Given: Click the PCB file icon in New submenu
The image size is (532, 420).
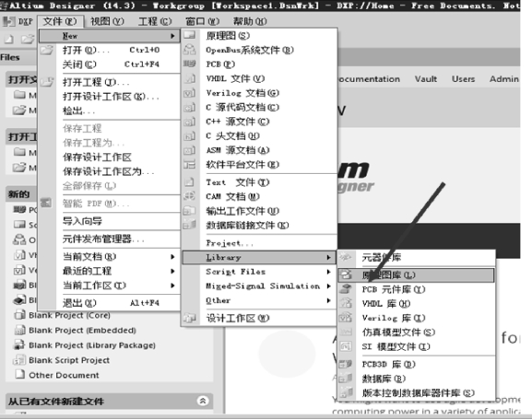Looking at the screenshot, I should coord(190,64).
